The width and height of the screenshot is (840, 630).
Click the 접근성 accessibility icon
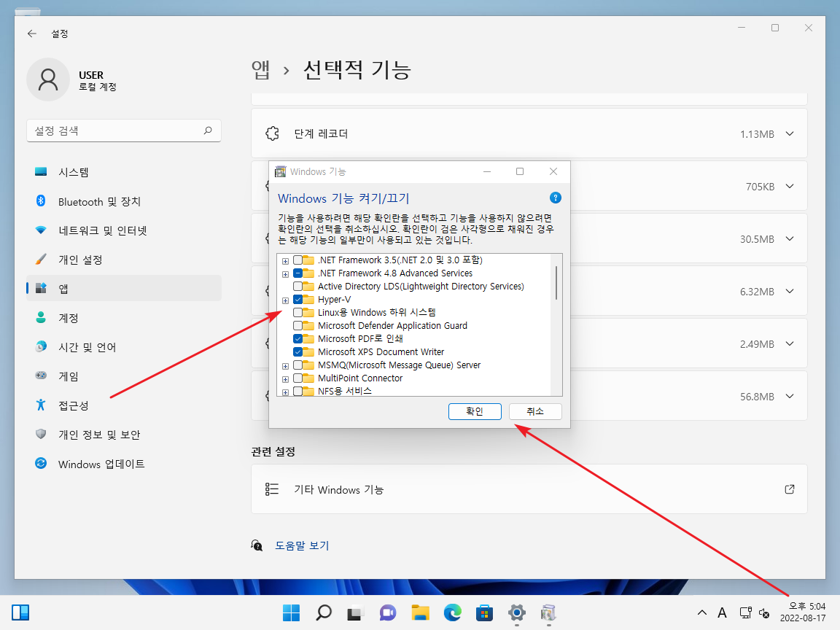click(x=41, y=405)
